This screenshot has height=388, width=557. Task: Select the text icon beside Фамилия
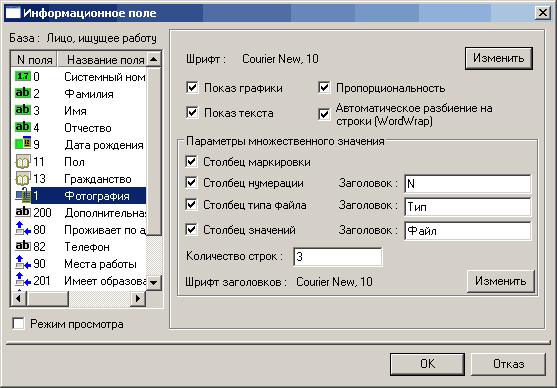pyautogui.click(x=23, y=93)
